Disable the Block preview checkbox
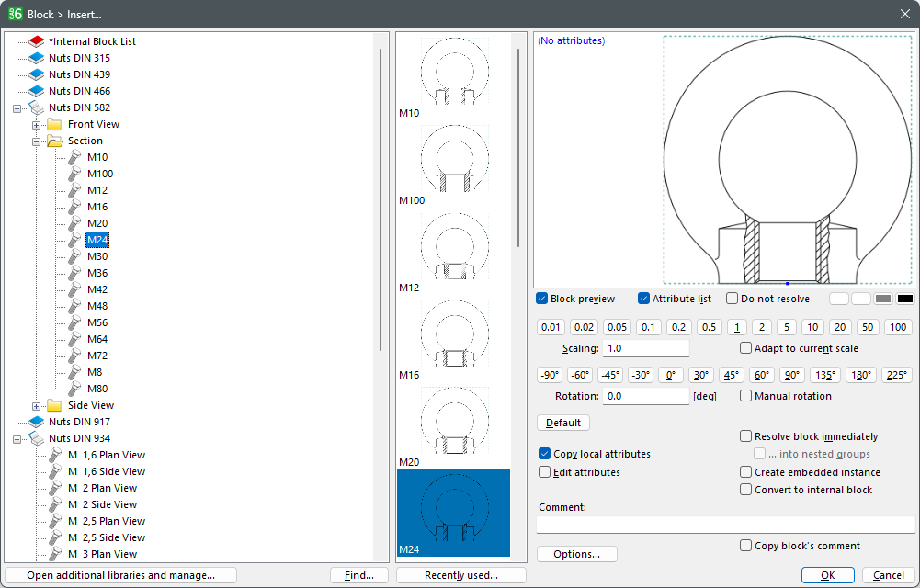 point(542,299)
